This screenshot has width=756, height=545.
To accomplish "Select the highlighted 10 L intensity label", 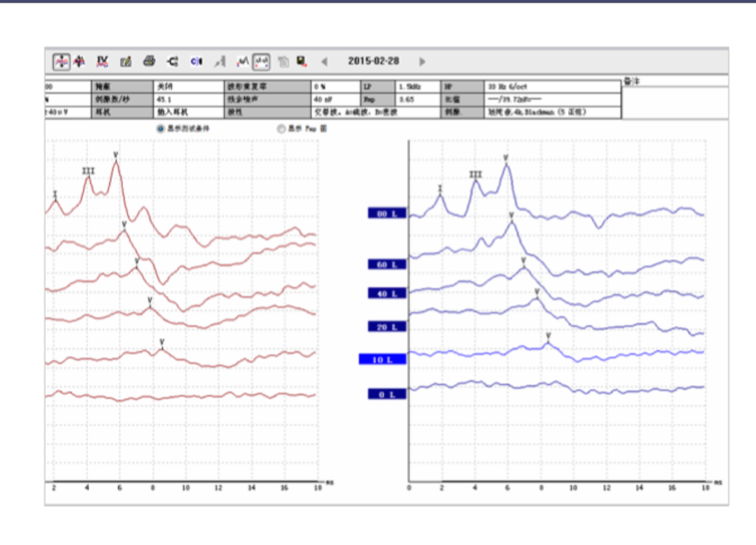I will [x=383, y=359].
